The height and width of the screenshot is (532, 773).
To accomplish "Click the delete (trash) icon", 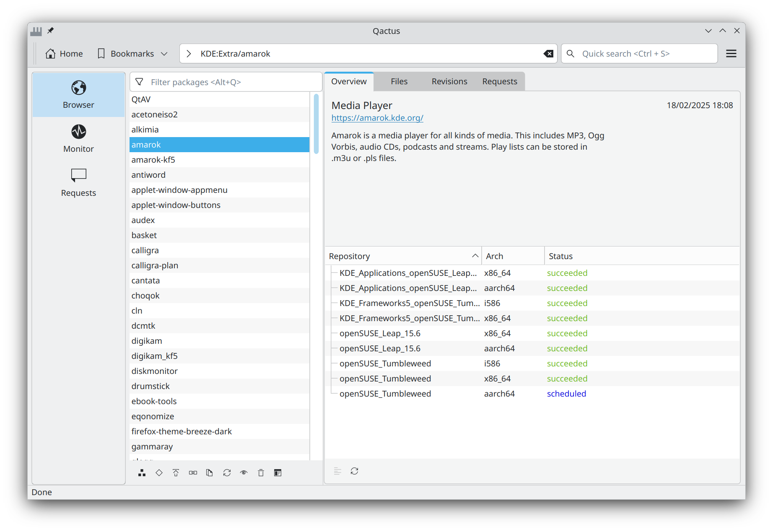I will click(x=261, y=473).
